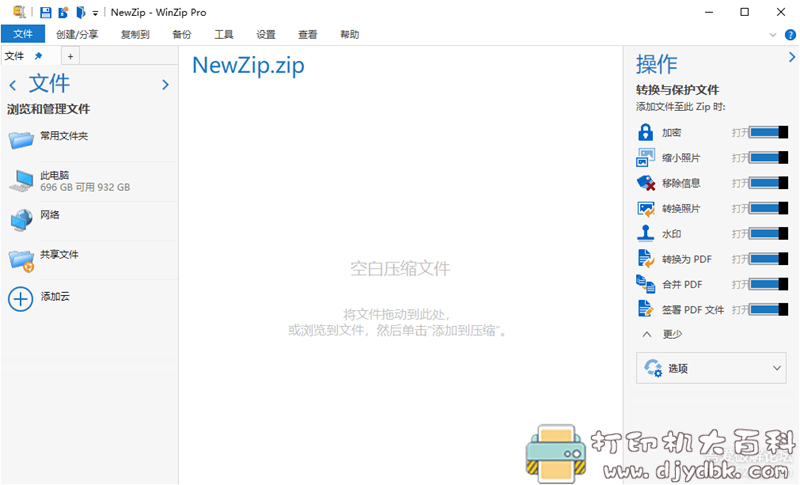Screen dimensions: 800x485
Task: Click the 合并 PDF icon
Action: click(x=645, y=284)
